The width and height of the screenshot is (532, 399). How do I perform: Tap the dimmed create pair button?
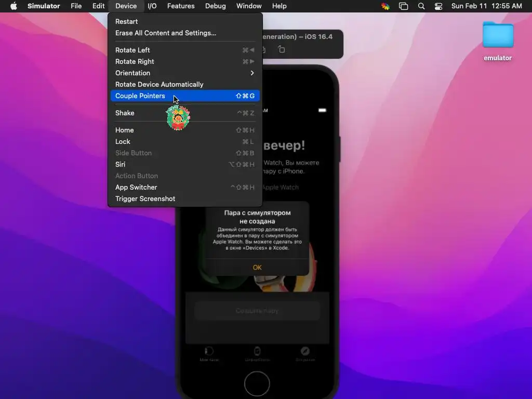point(257,311)
